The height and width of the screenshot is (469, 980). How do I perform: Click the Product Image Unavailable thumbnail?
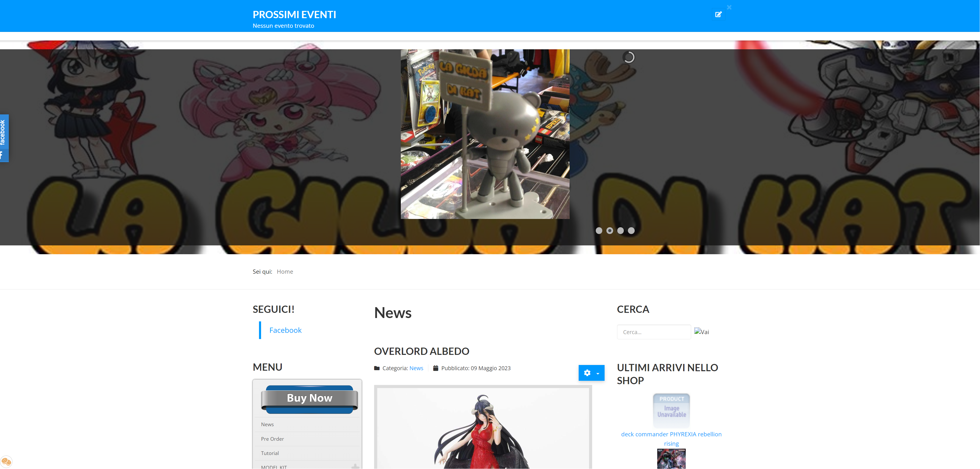[671, 410]
